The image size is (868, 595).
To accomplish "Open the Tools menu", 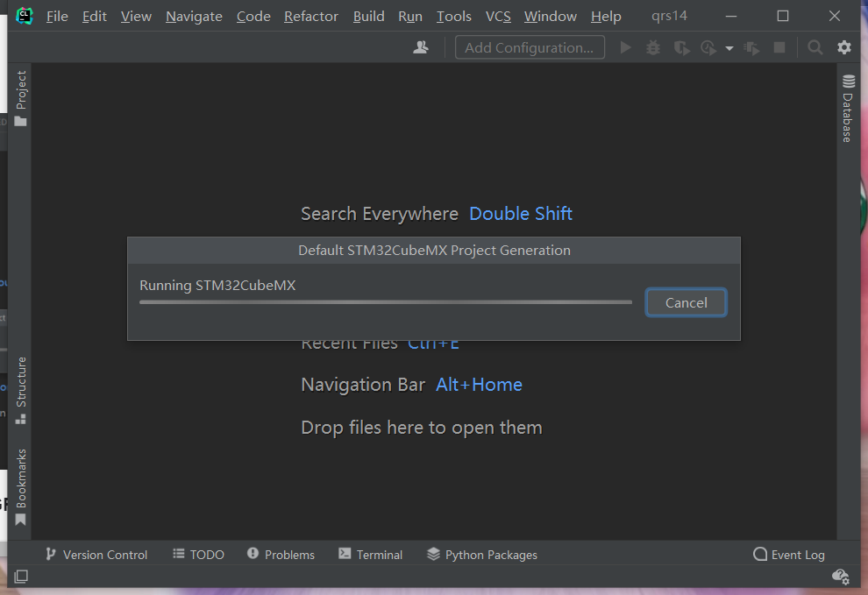I will click(x=454, y=17).
